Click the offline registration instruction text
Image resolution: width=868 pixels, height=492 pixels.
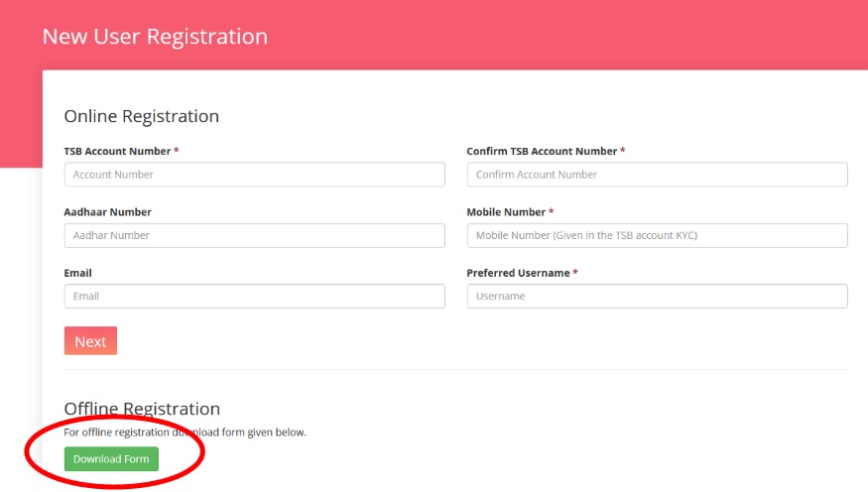coord(186,432)
